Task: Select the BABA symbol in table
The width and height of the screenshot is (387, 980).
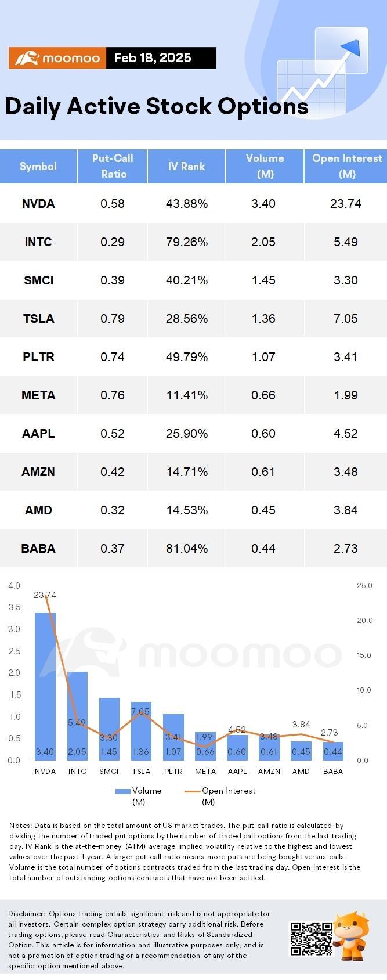Action: pyautogui.click(x=38, y=548)
